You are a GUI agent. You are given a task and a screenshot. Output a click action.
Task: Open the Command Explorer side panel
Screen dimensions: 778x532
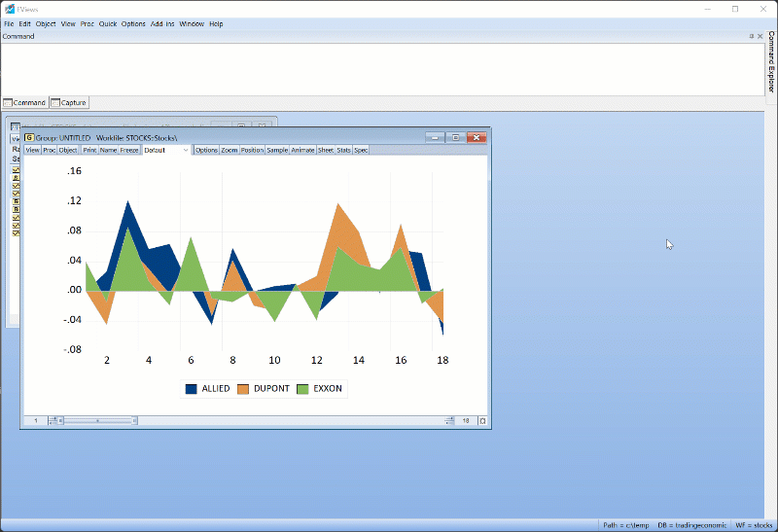click(x=771, y=63)
